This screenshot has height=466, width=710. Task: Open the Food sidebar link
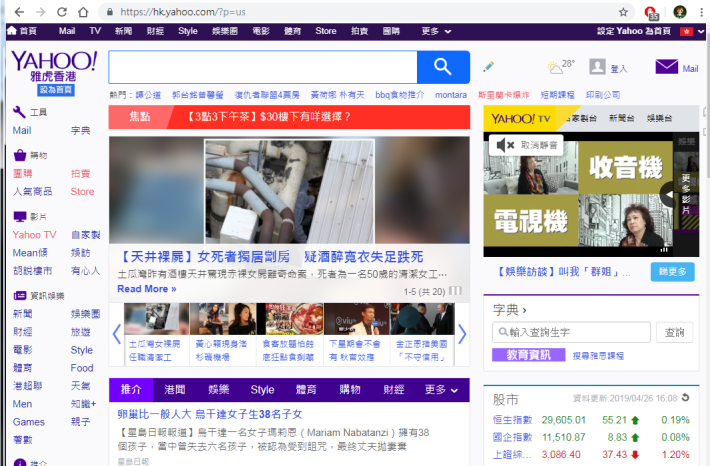[x=82, y=368]
